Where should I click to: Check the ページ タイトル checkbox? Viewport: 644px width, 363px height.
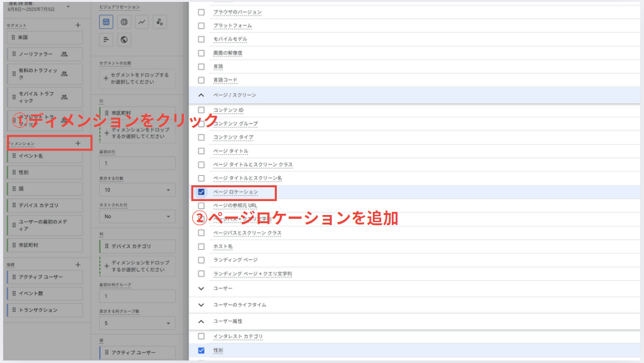click(201, 151)
